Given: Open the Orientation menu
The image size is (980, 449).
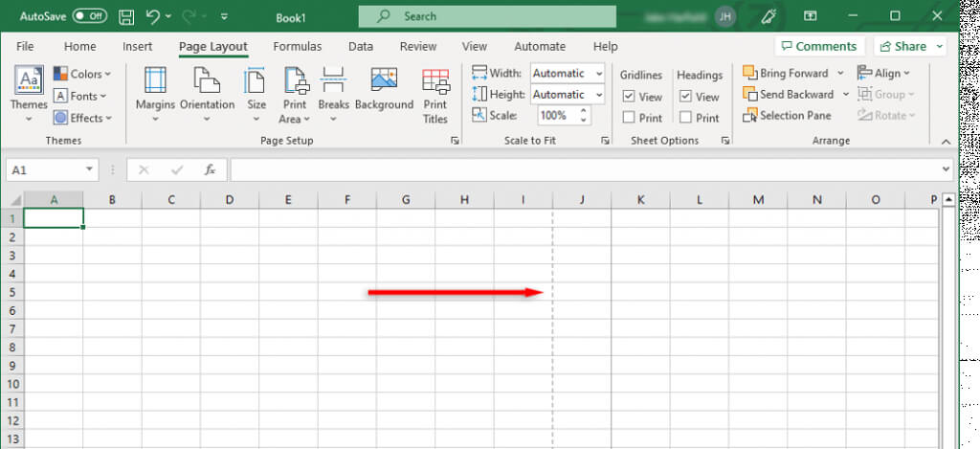Looking at the screenshot, I should point(207,89).
